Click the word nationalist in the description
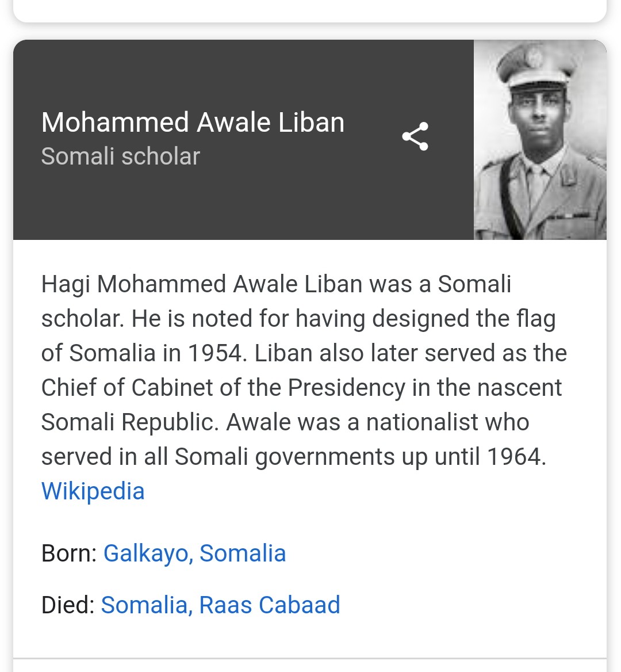Viewport: 621px width, 672px height. [x=422, y=422]
